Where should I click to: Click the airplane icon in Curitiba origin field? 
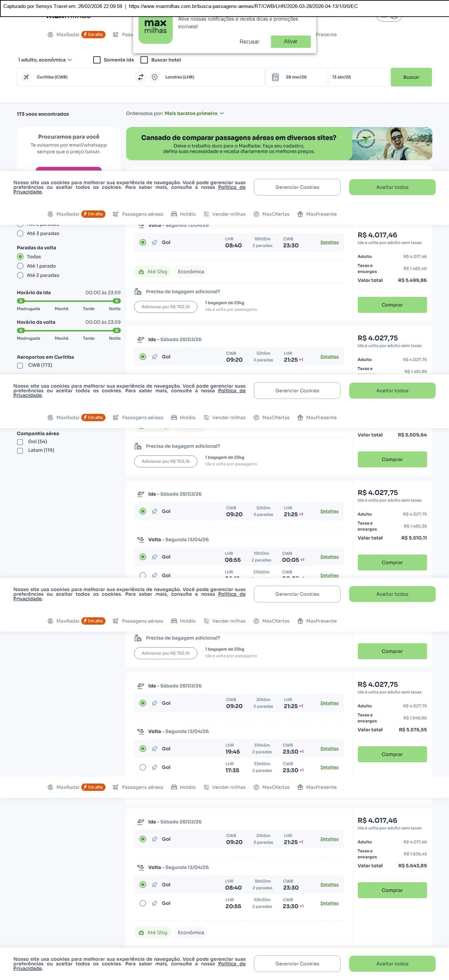point(26,77)
